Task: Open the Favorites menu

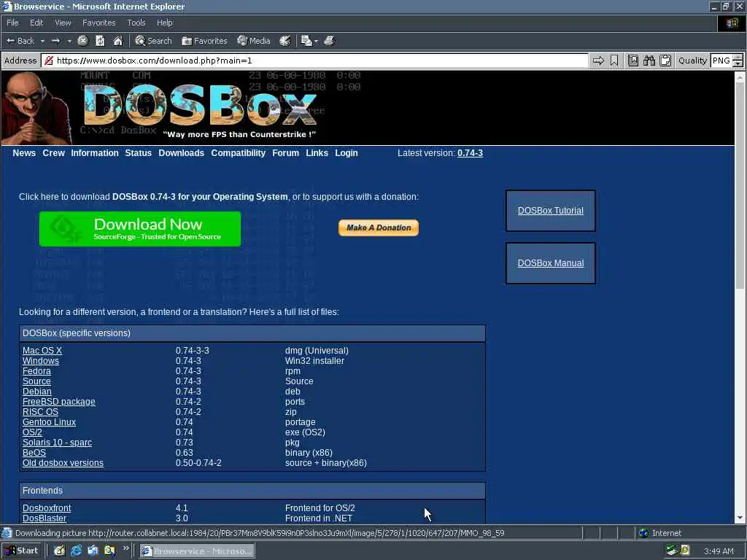Action: (98, 23)
